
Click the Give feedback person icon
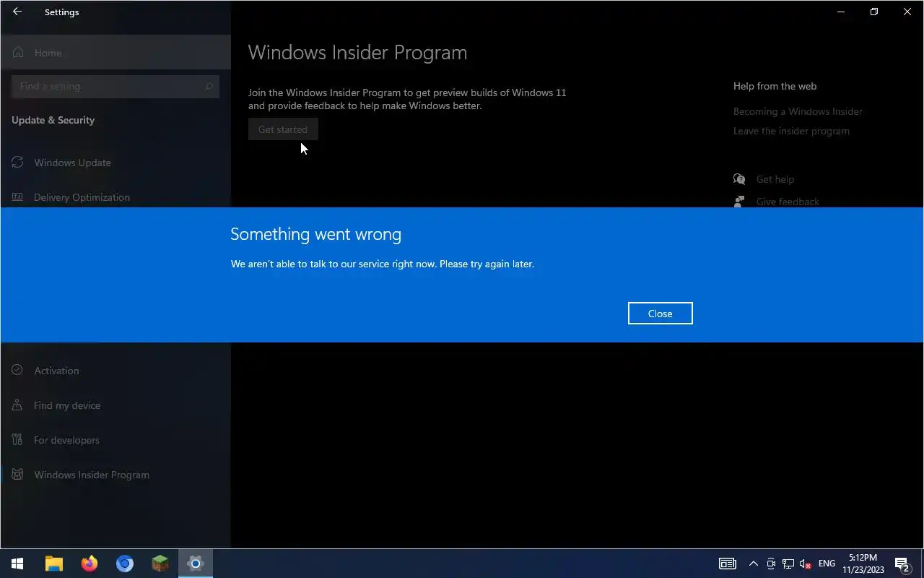[x=739, y=202]
